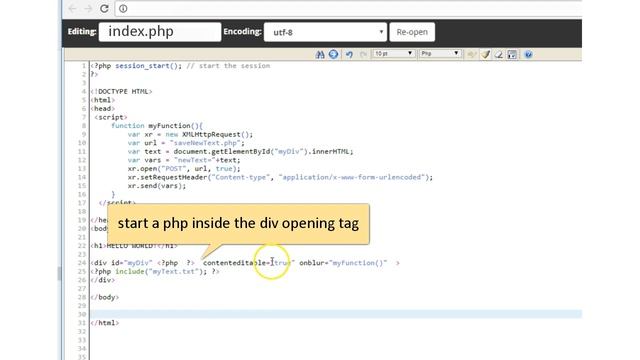Click '"newText="+text;' on line 12
This screenshot has width=640, height=360.
[x=207, y=160]
